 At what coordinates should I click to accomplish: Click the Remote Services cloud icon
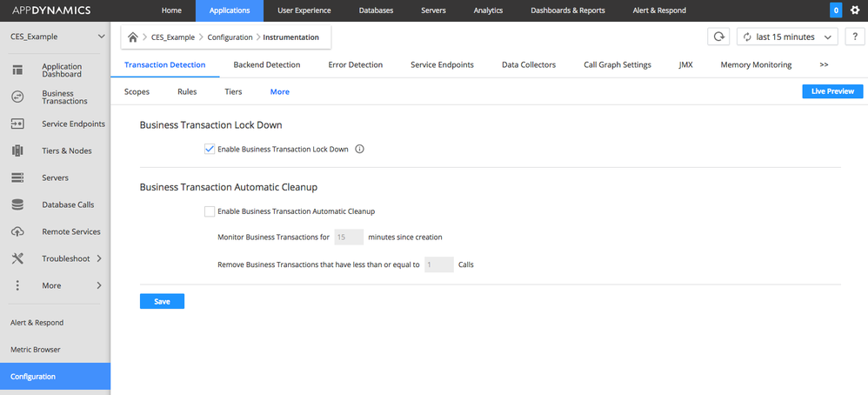pyautogui.click(x=17, y=231)
